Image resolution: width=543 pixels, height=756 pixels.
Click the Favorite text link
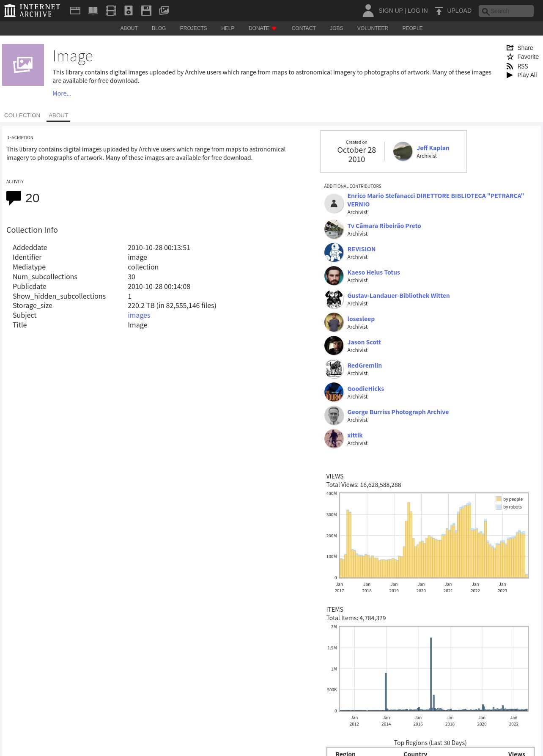[x=528, y=57]
